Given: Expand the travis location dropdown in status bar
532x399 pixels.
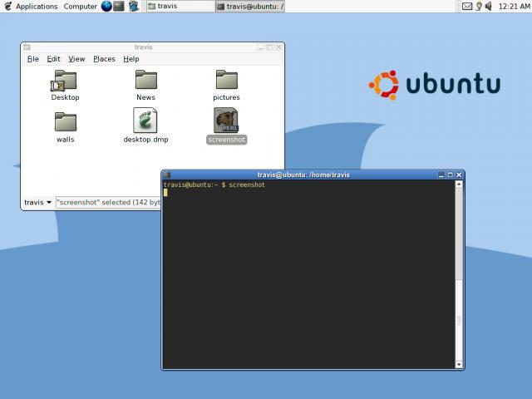Looking at the screenshot, I should pos(37,203).
